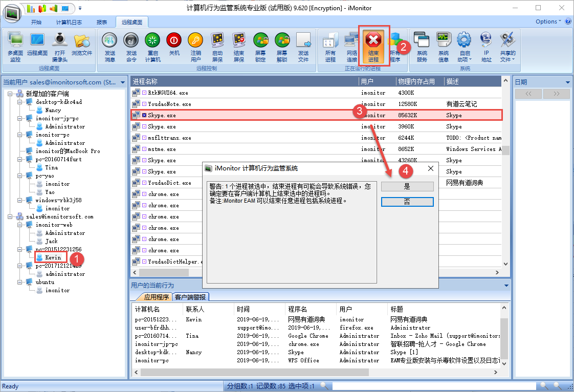The width and height of the screenshot is (574, 392).
Task: Open the current user dropdown arrow
Action: [x=123, y=82]
